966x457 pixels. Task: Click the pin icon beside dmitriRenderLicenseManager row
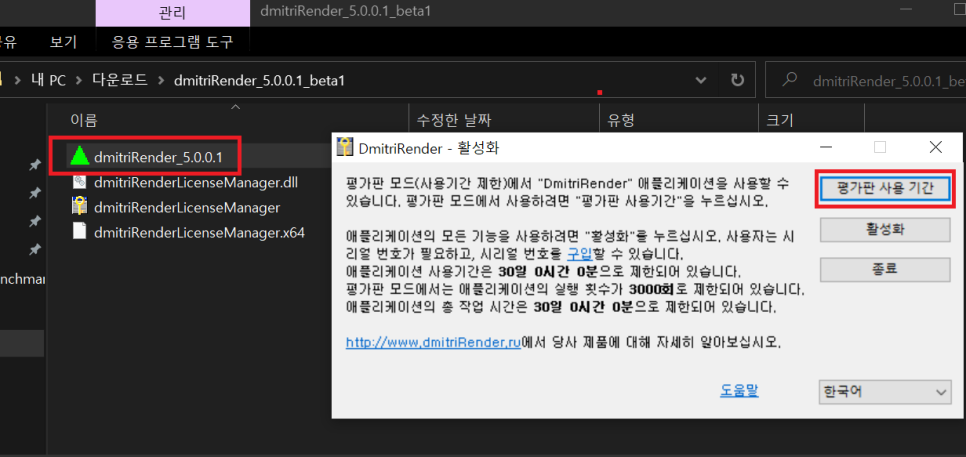click(35, 221)
